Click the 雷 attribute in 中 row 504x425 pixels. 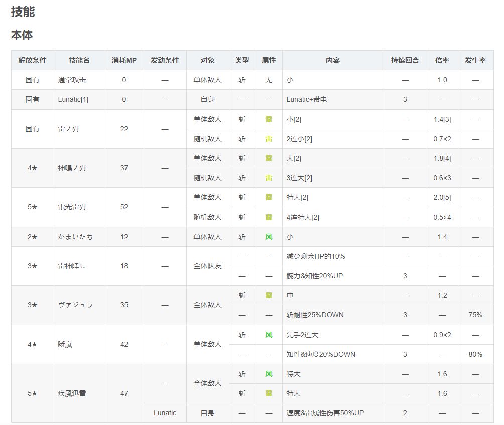click(269, 296)
